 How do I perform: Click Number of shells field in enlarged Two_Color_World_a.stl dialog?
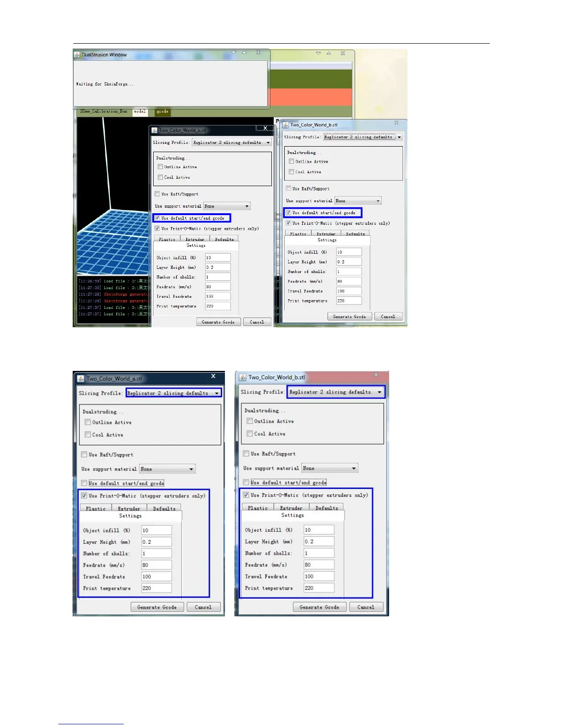pos(156,553)
